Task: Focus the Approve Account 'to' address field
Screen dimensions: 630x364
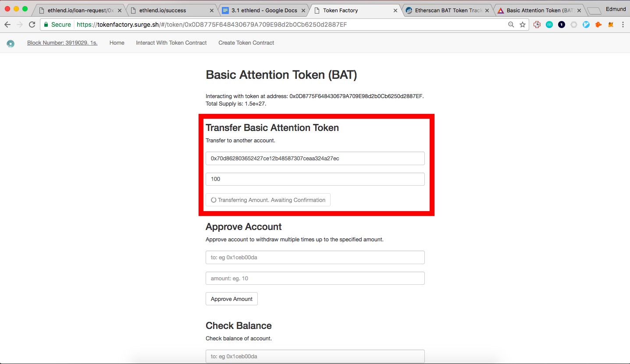Action: click(x=315, y=257)
